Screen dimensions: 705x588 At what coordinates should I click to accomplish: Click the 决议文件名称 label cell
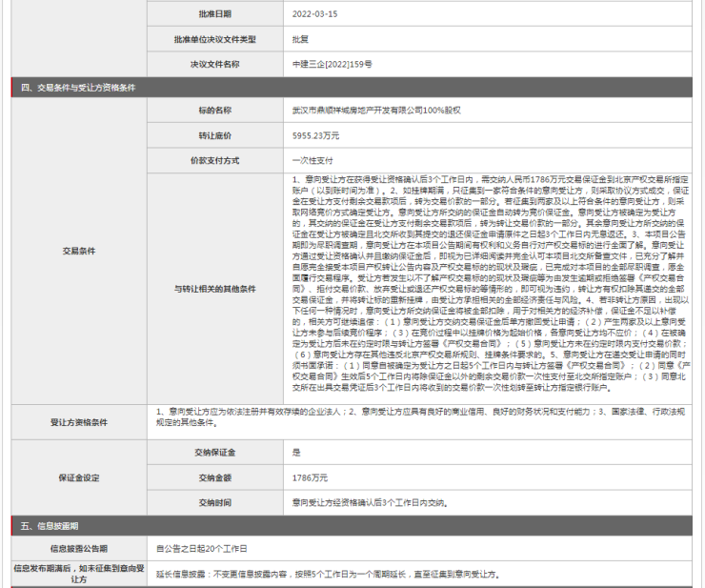[214, 64]
